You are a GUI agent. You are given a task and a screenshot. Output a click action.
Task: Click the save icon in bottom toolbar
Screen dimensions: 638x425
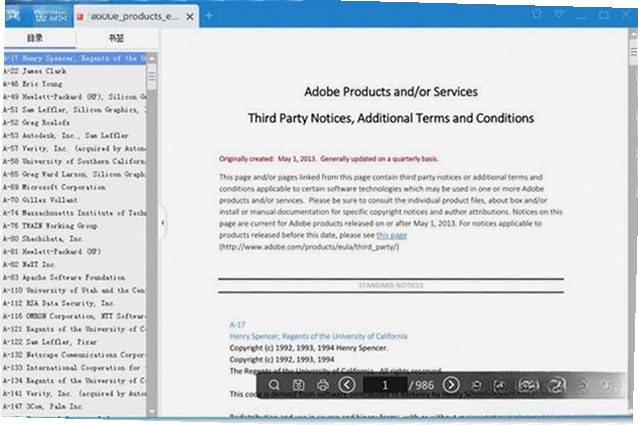(x=299, y=385)
